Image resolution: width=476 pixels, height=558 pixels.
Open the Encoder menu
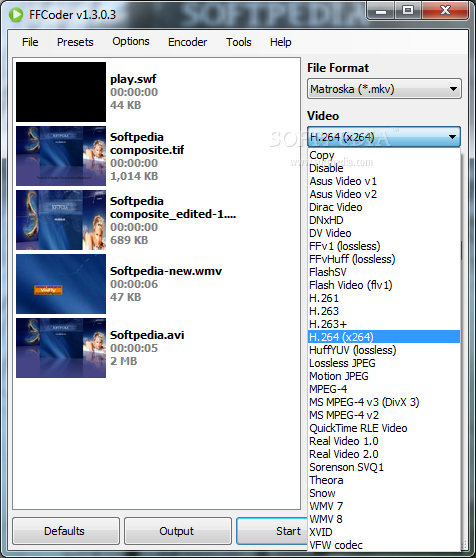187,42
